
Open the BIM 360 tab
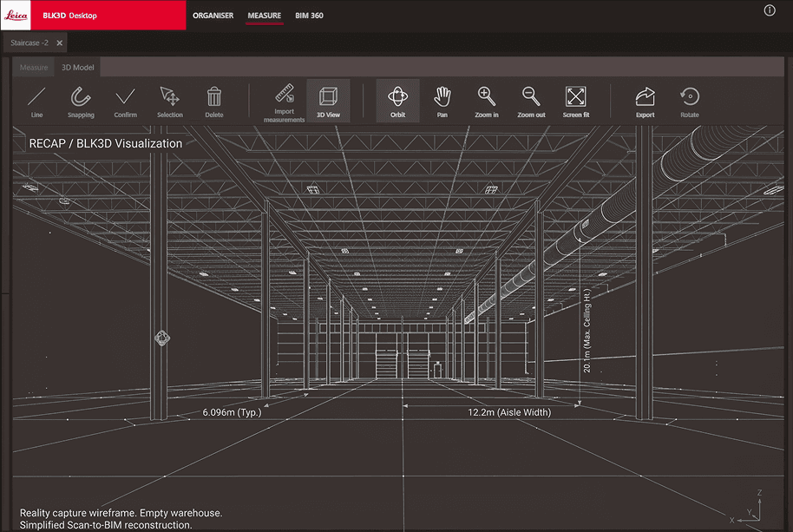click(309, 16)
